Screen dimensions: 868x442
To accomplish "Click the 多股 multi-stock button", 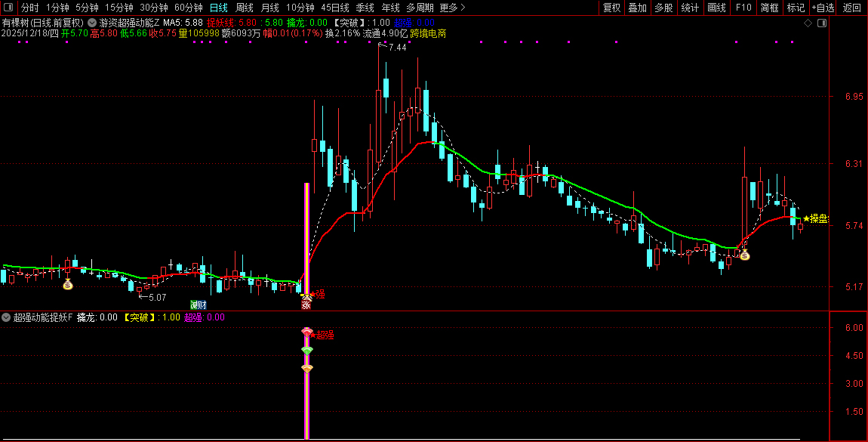I will (x=663, y=8).
